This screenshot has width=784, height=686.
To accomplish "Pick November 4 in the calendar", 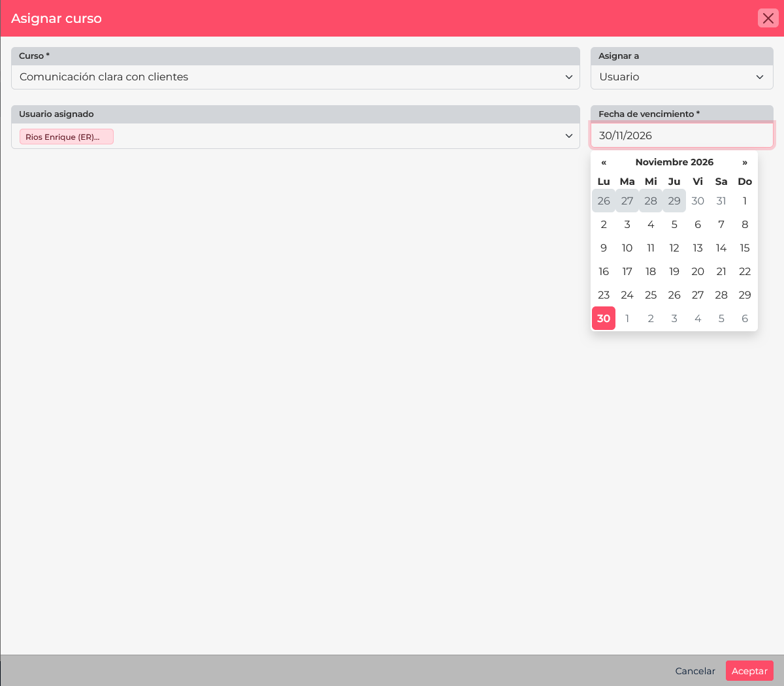I will click(651, 225).
